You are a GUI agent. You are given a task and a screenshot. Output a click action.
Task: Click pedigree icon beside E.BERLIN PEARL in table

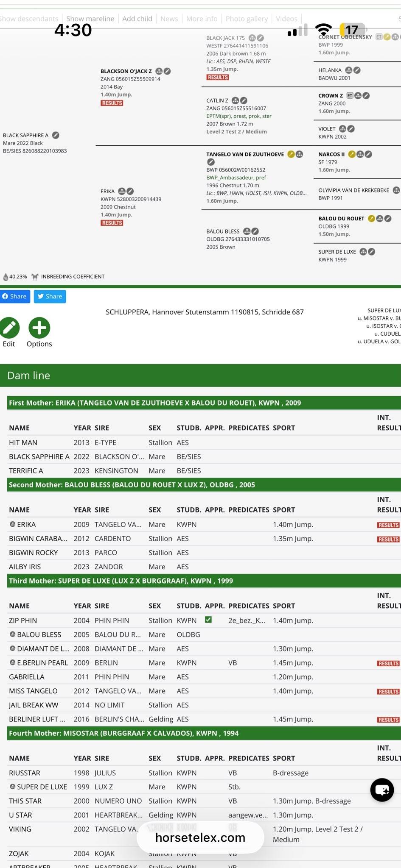[12, 662]
